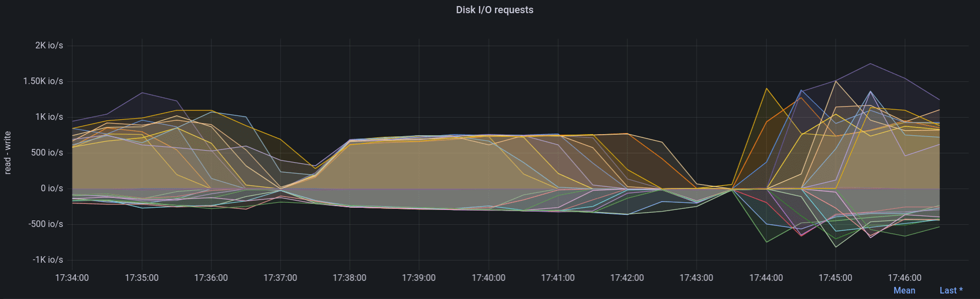The image size is (980, 299).
Task: Click the 17:43:00 time axis label
Action: pos(696,278)
